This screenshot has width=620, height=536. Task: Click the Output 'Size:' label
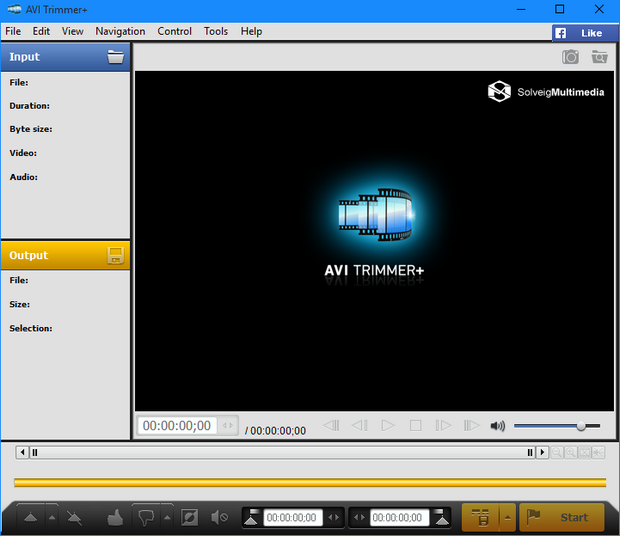[19, 304]
